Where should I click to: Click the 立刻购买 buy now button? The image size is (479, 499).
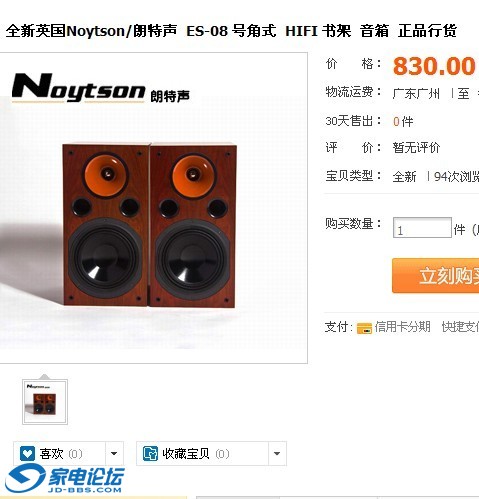click(x=436, y=276)
